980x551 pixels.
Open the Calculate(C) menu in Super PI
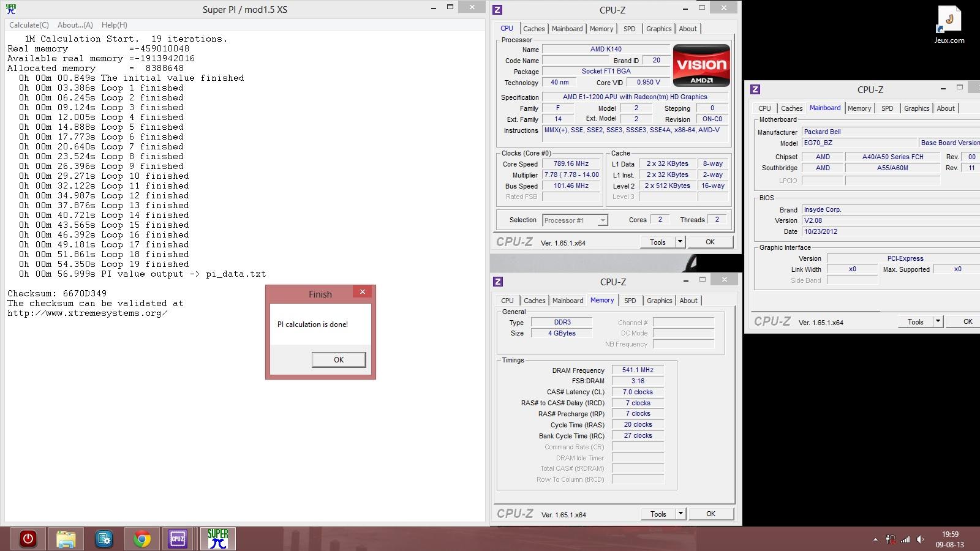[29, 25]
